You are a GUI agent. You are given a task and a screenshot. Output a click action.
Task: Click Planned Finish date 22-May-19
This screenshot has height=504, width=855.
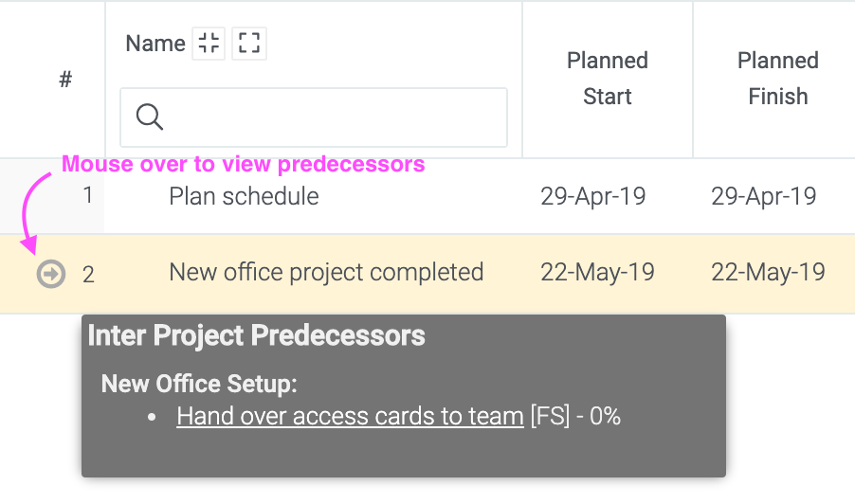[769, 272]
